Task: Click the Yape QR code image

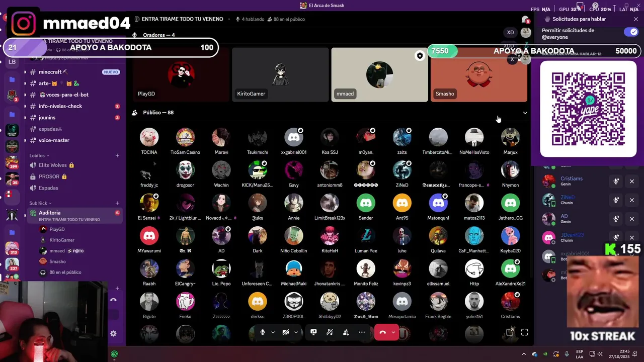Action: click(588, 109)
